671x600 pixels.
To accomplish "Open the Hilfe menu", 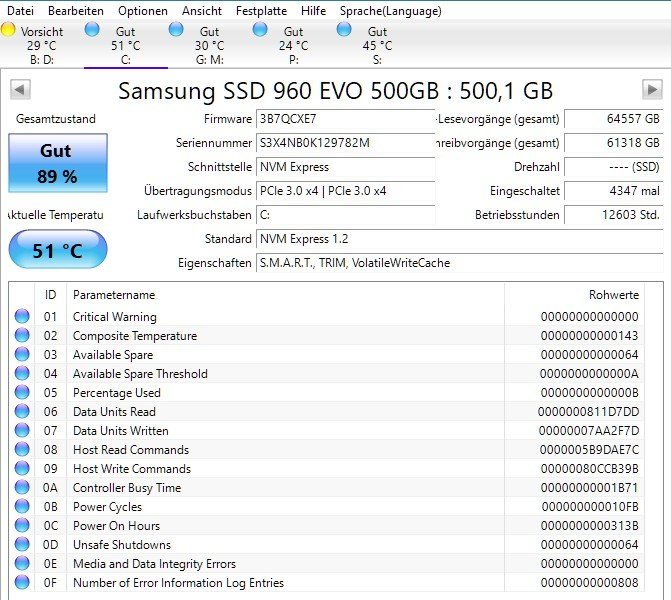I will pos(313,11).
